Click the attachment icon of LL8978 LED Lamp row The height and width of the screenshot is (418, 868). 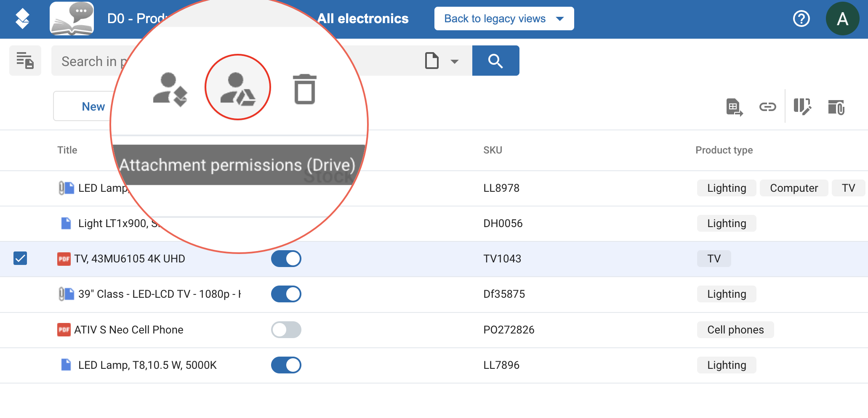pos(67,188)
